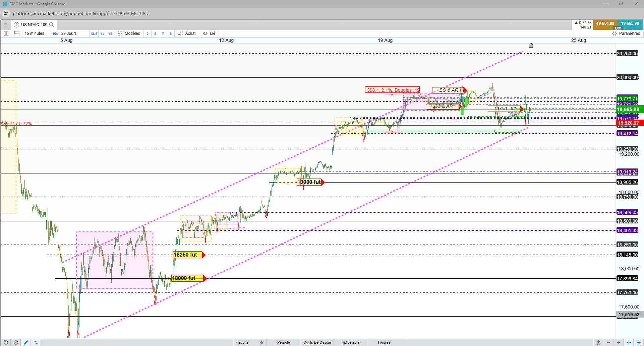Click the blue buy price 19 665,98

630,24
